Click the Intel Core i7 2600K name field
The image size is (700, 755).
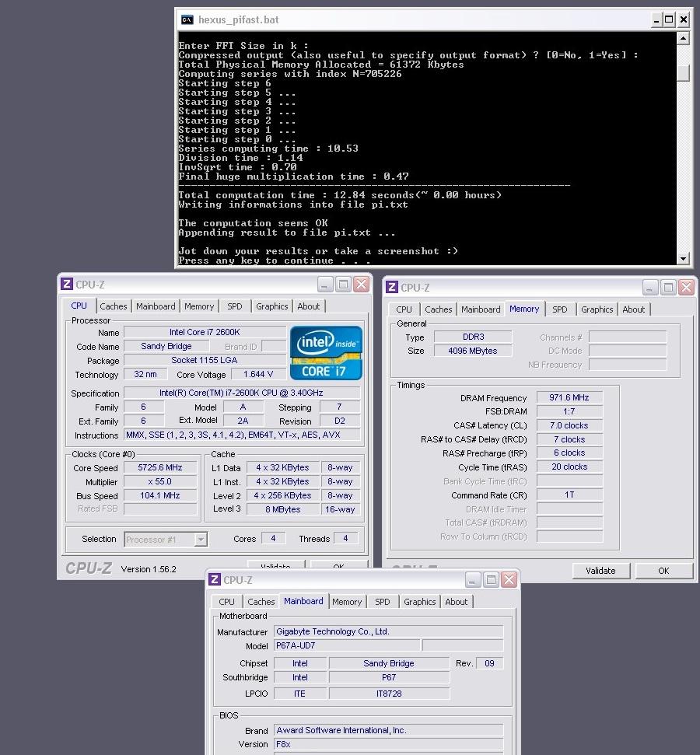pos(205,332)
